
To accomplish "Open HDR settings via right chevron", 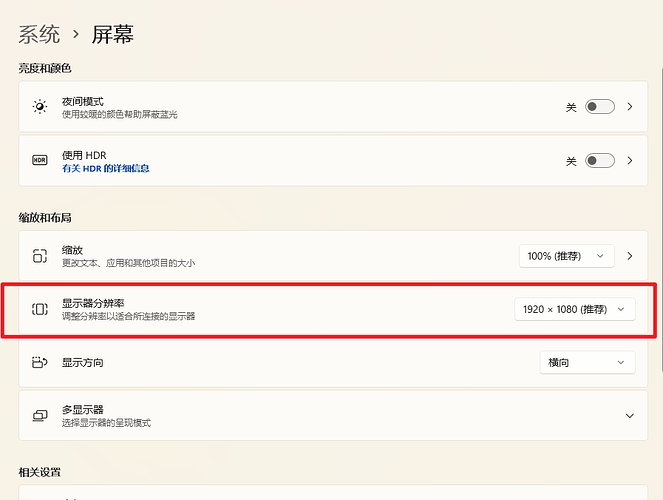I will pyautogui.click(x=629, y=161).
